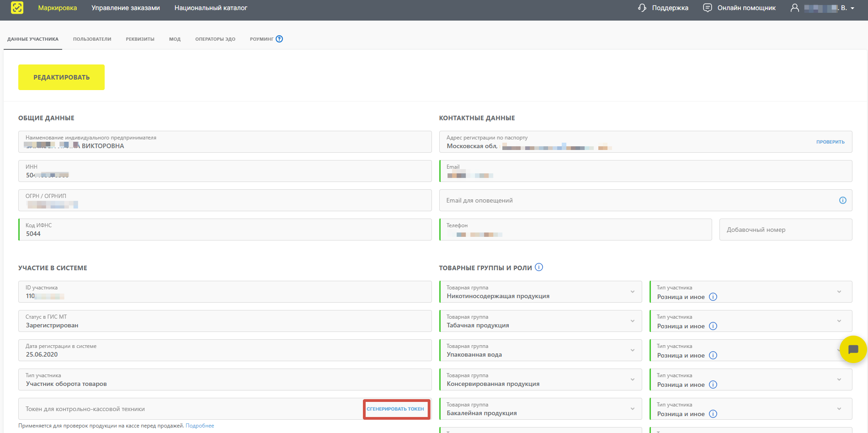The width and height of the screenshot is (868, 433).
Task: Expand Бакалейная продукция product group dropdown
Action: [x=633, y=409]
